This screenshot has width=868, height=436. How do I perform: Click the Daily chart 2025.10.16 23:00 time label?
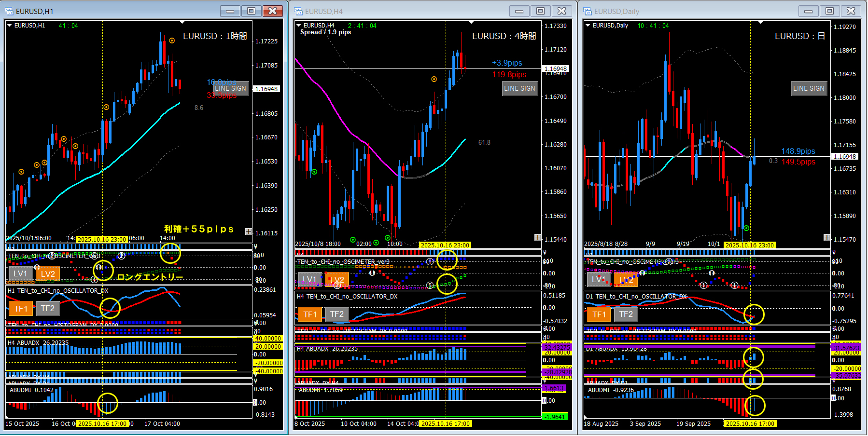(x=750, y=245)
